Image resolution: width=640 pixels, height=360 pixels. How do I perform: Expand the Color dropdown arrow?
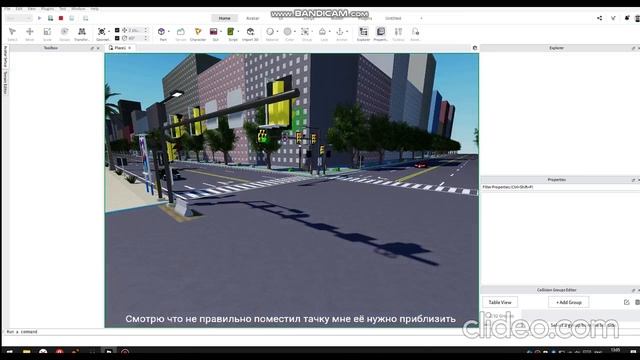point(295,32)
